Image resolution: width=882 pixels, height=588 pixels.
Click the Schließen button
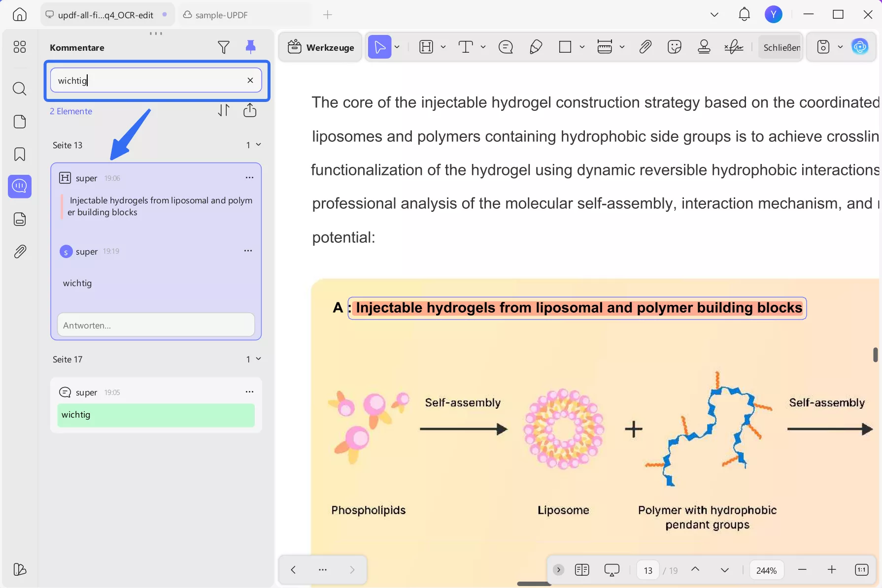coord(781,47)
